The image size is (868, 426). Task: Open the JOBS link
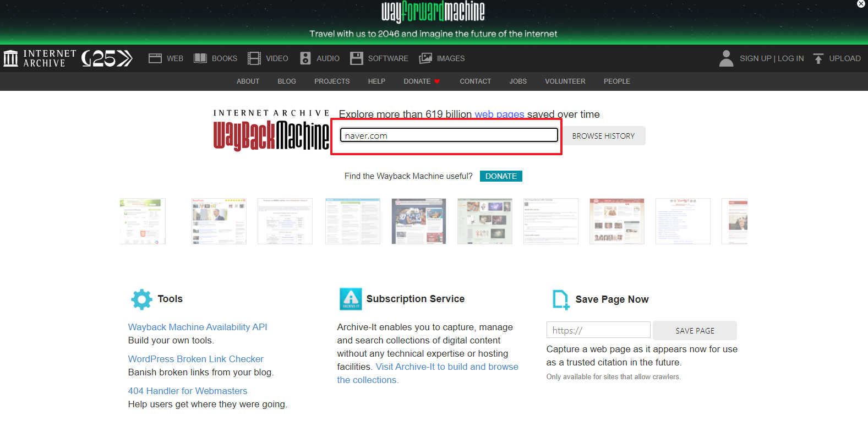[518, 81]
